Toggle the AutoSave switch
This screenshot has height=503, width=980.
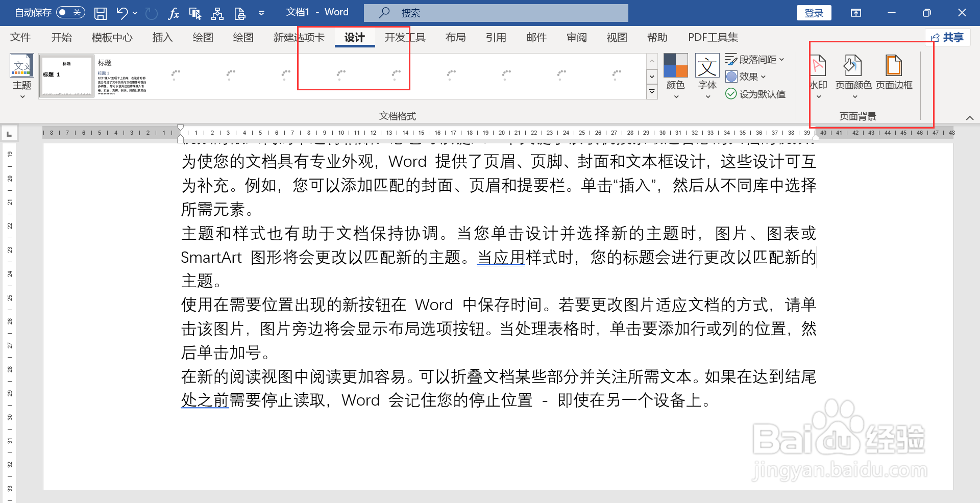(x=70, y=13)
